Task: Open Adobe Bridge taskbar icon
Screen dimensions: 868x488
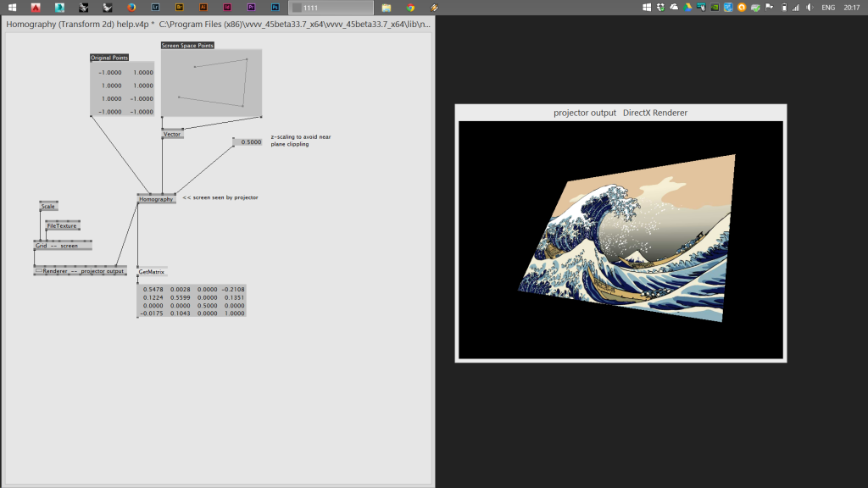Action: tap(180, 8)
